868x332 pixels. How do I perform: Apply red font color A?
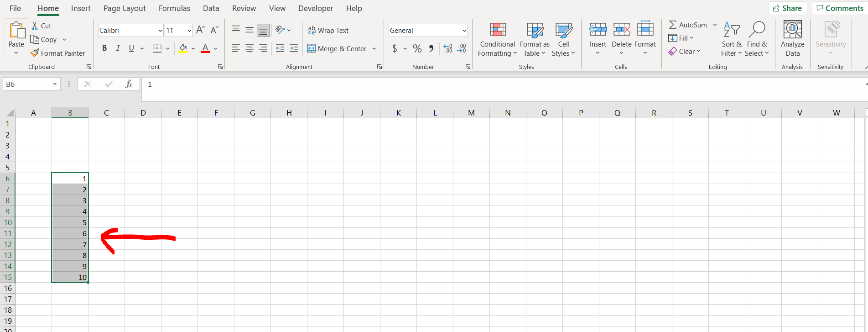pyautogui.click(x=205, y=48)
